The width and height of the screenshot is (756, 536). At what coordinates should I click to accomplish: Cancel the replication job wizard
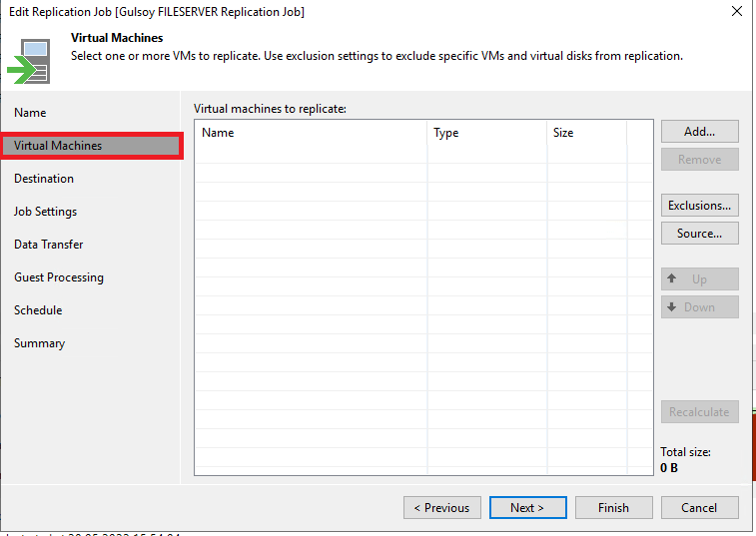click(699, 508)
